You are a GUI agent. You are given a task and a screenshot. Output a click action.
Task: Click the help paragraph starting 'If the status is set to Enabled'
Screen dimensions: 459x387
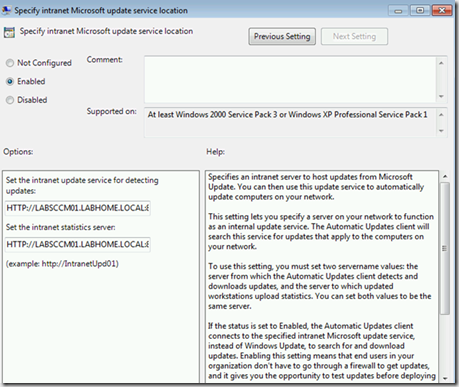click(322, 351)
